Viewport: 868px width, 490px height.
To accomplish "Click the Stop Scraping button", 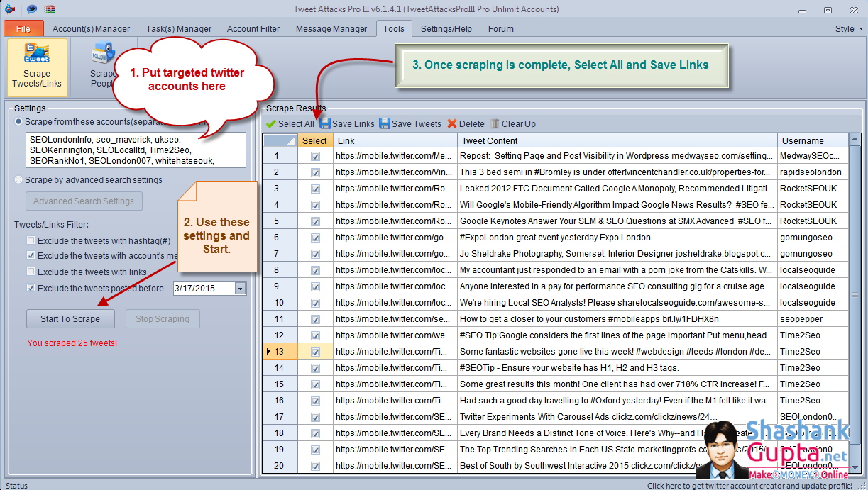I will point(163,319).
